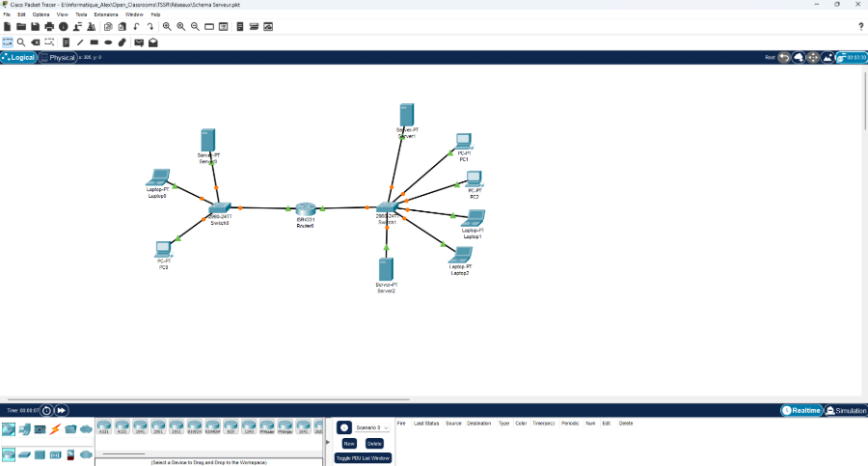Click the Copy toolbar icon

pyautogui.click(x=108, y=27)
